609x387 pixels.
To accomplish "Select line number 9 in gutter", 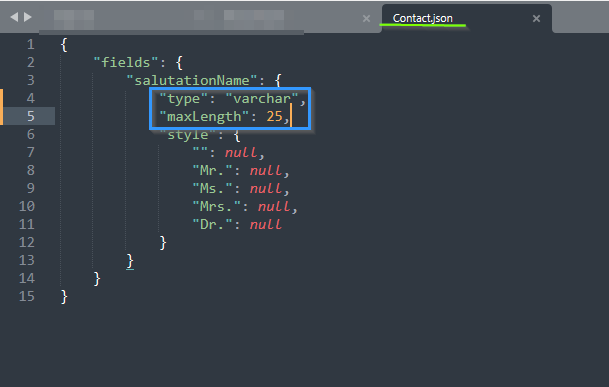I will click(x=31, y=188).
